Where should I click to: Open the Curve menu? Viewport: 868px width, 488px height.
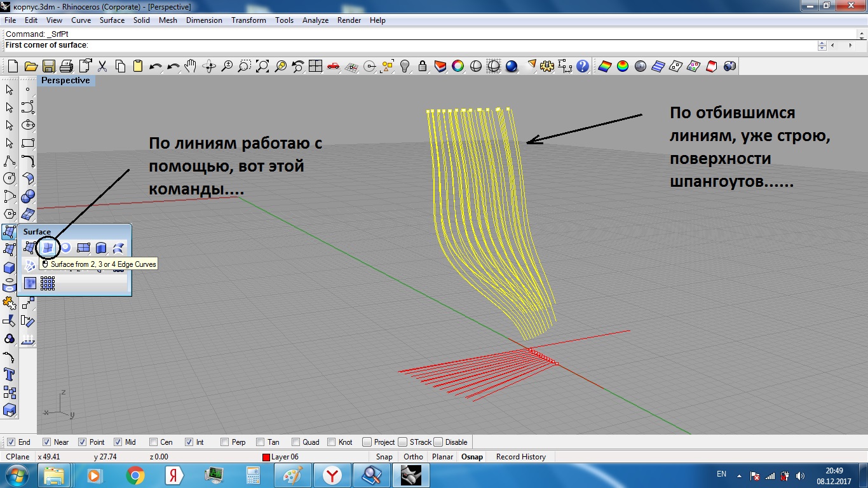[x=81, y=20]
